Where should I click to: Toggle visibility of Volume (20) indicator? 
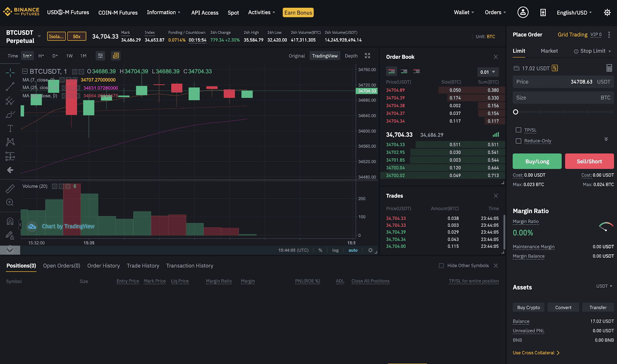55,186
